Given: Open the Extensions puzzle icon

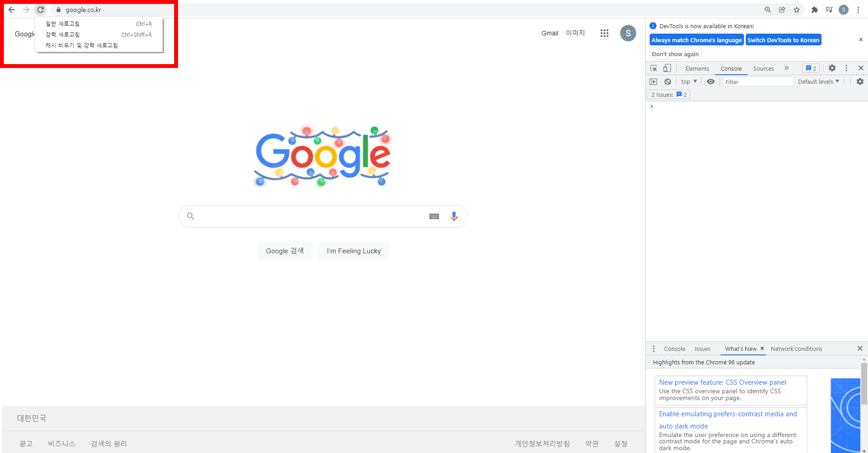Looking at the screenshot, I should 815,10.
